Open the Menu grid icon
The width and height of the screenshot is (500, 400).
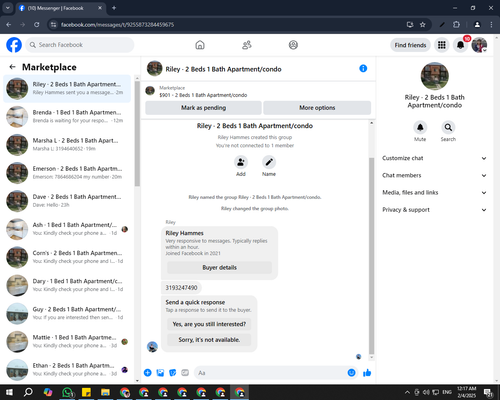442,45
